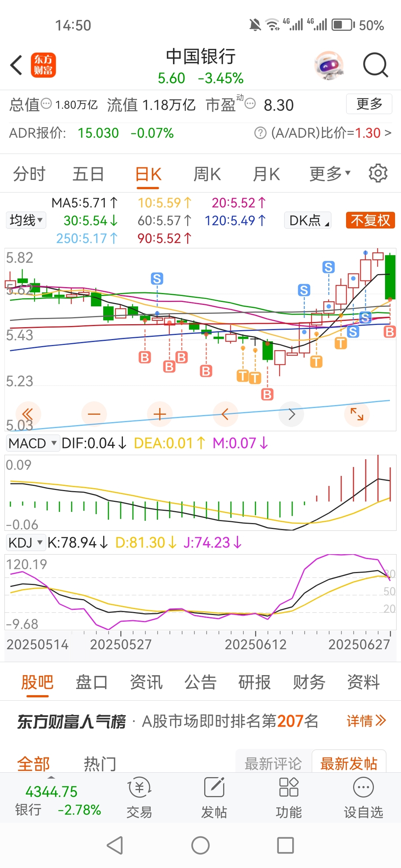Open the 资料 tab

(363, 682)
